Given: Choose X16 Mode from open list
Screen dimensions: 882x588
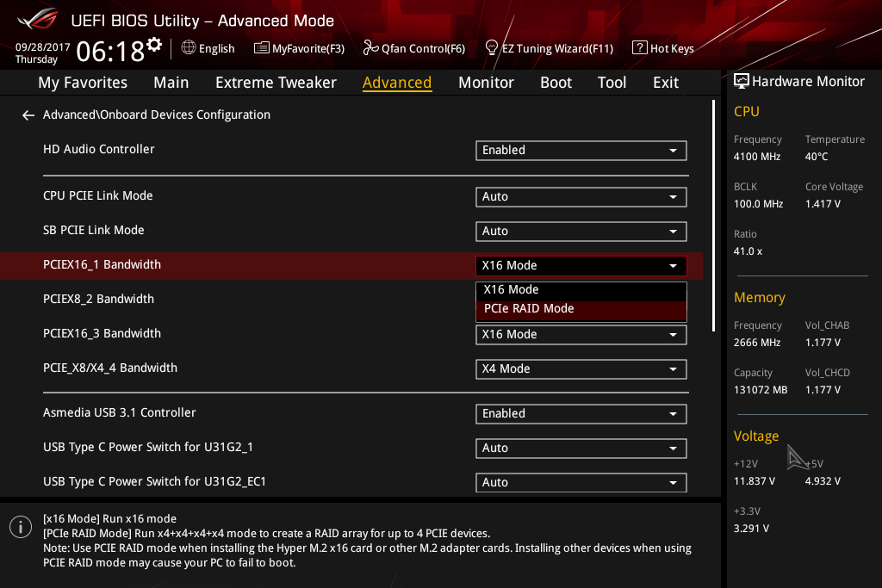Looking at the screenshot, I should tap(581, 290).
